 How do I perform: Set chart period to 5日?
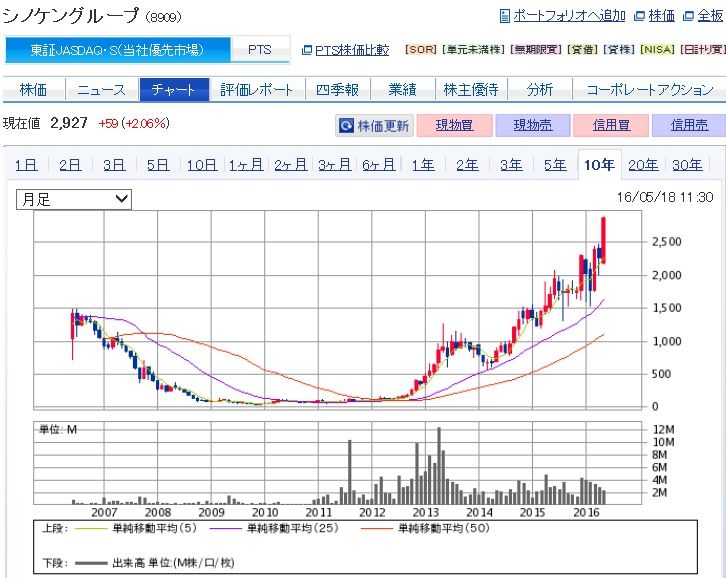click(158, 165)
